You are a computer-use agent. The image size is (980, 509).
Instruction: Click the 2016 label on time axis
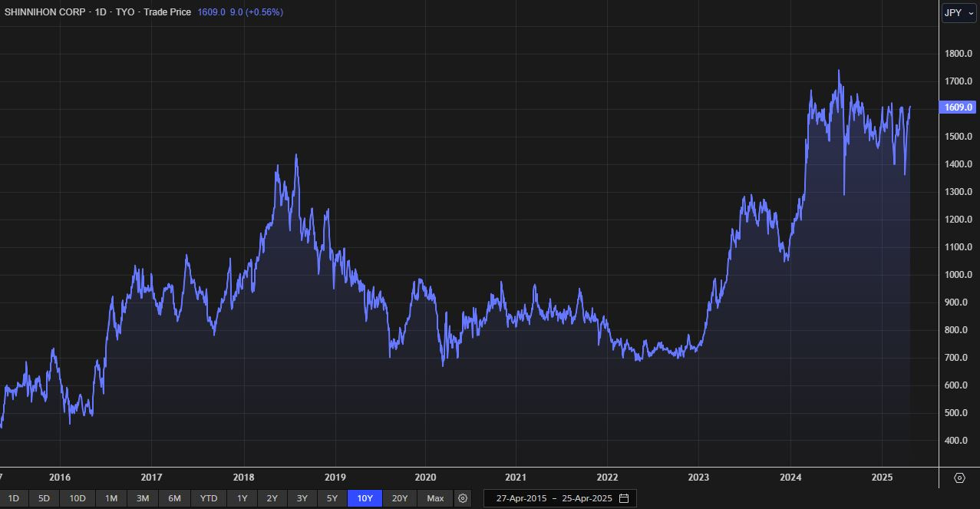coord(60,478)
